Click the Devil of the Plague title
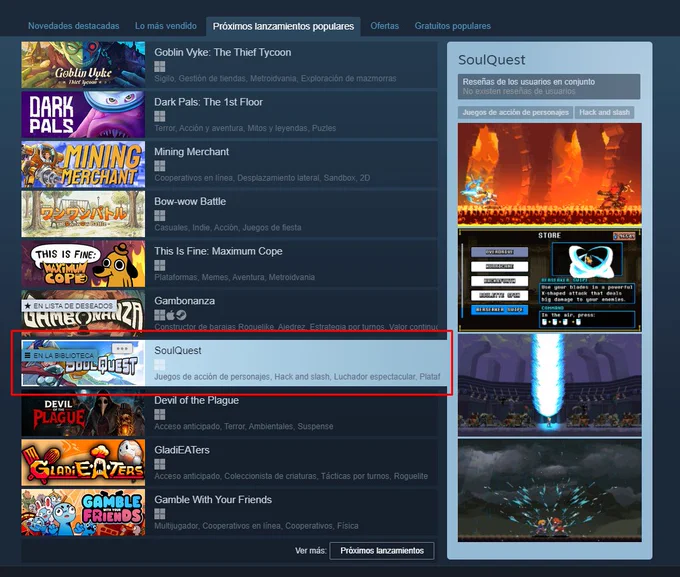The width and height of the screenshot is (680, 577). click(x=196, y=400)
